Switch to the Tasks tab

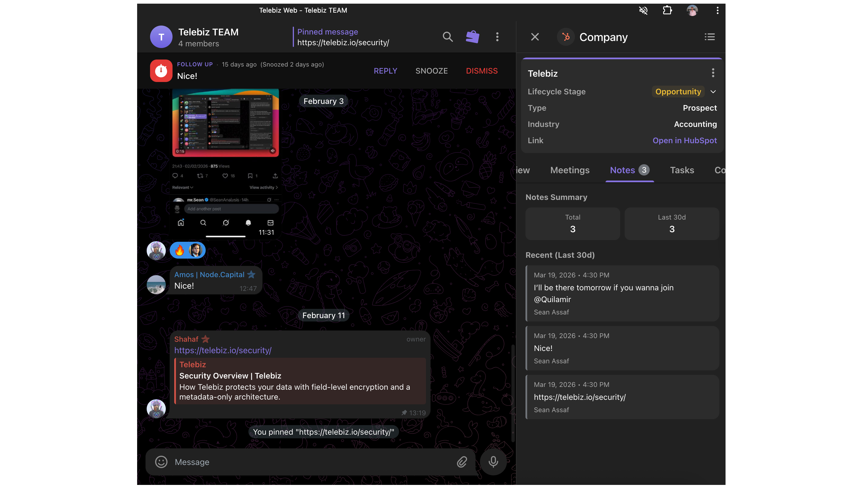click(x=682, y=170)
